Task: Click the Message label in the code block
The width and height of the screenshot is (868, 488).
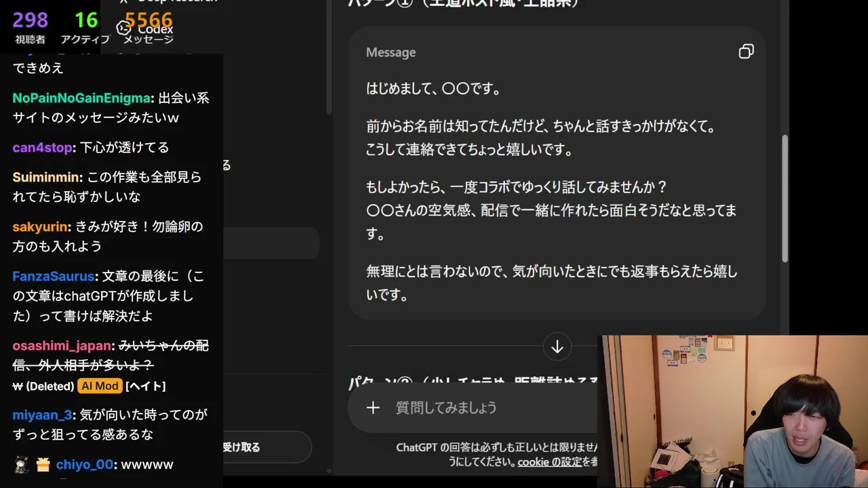Action: coord(391,52)
